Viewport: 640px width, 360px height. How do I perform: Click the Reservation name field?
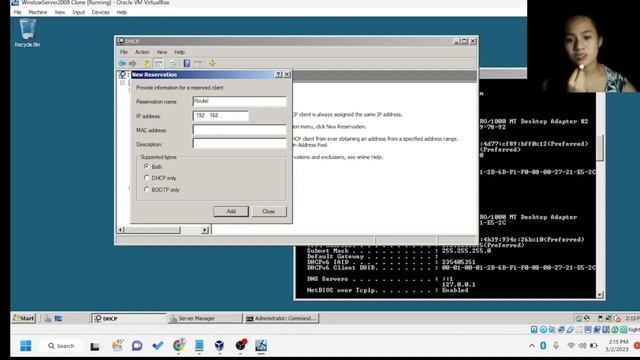(x=240, y=101)
